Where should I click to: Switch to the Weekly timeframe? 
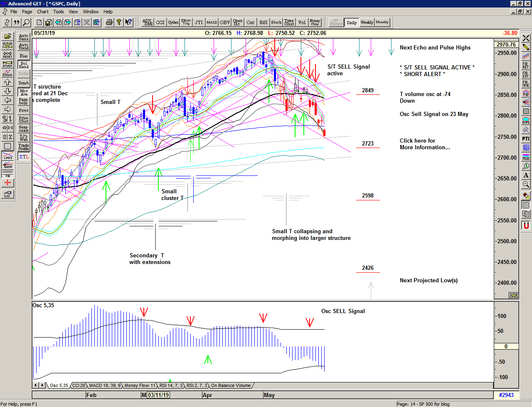[x=367, y=22]
